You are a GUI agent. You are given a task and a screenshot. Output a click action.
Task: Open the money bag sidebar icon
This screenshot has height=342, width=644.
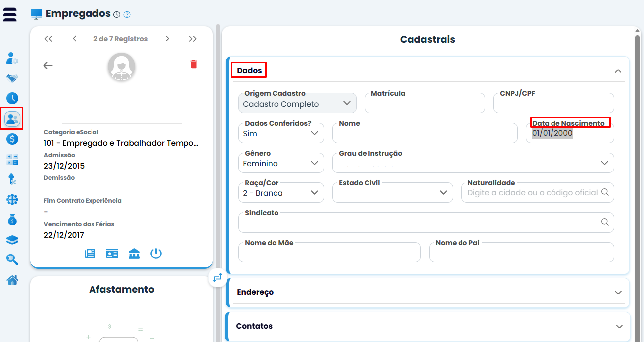click(12, 219)
